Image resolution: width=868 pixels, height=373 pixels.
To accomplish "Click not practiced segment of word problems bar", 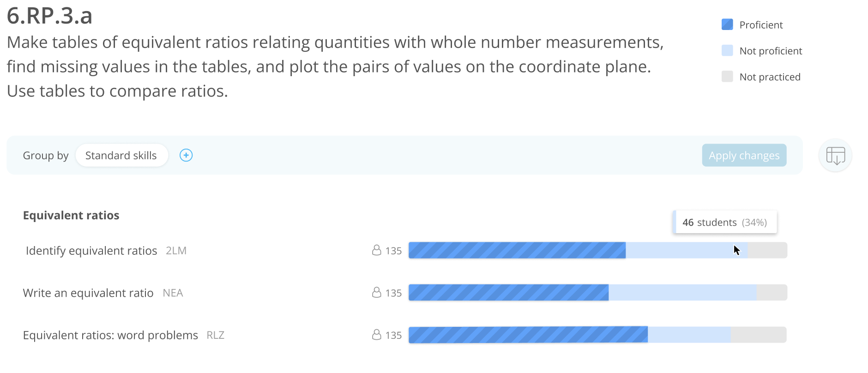I will point(759,335).
